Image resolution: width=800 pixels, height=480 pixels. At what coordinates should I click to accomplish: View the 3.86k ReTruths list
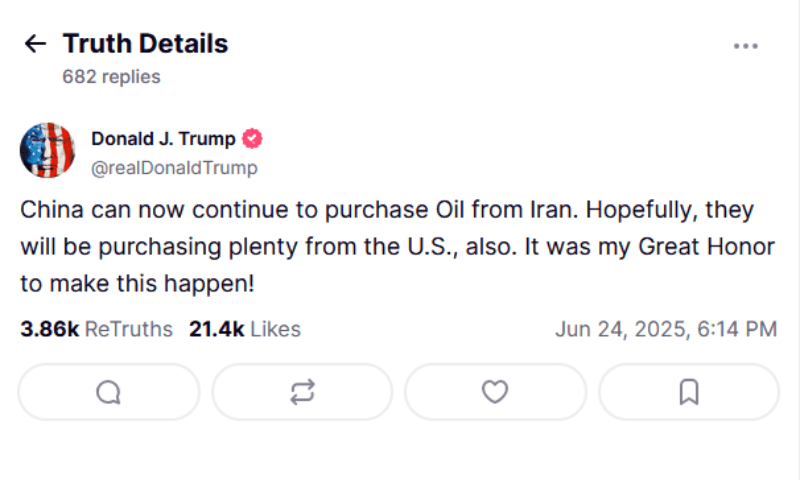(96, 329)
